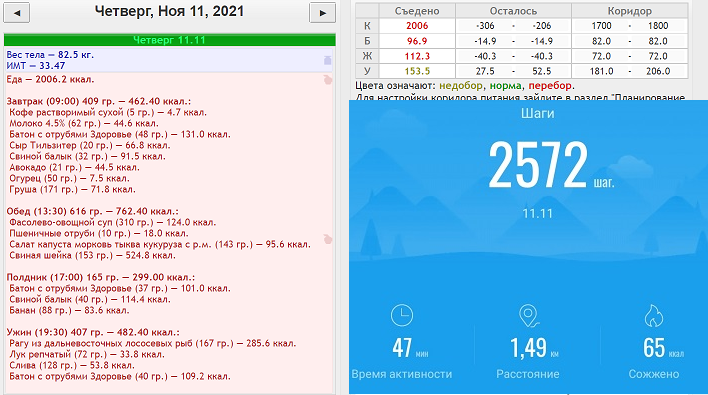Tap the clock icon above Время активности

[x=401, y=315]
